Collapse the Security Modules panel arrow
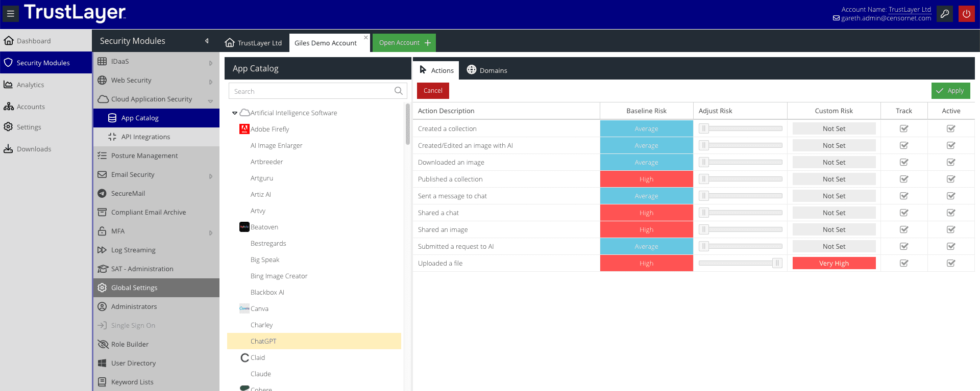Screen dimensions: 980x391 pos(207,41)
